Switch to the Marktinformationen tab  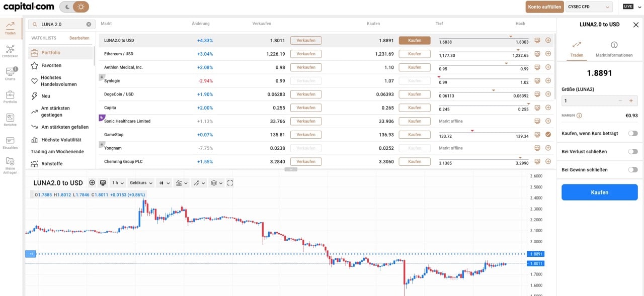pos(614,49)
